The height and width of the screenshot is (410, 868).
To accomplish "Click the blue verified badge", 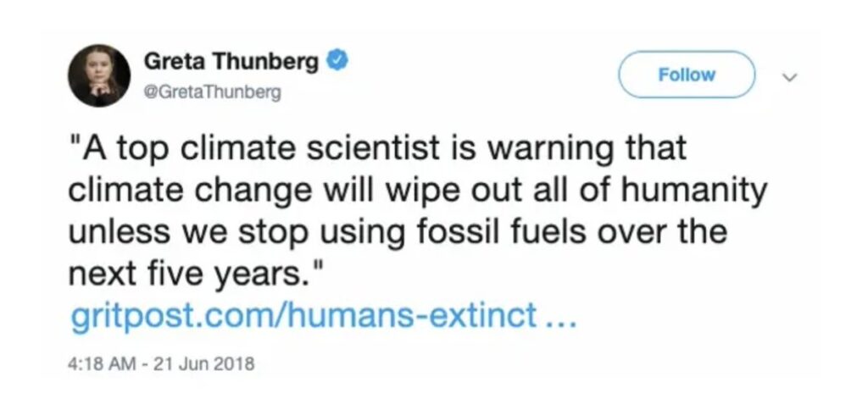I will [x=337, y=61].
